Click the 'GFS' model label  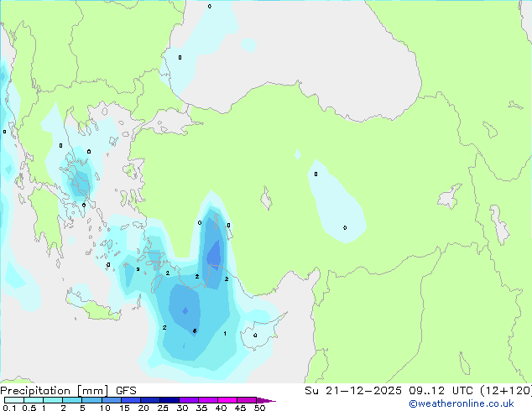pos(126,391)
